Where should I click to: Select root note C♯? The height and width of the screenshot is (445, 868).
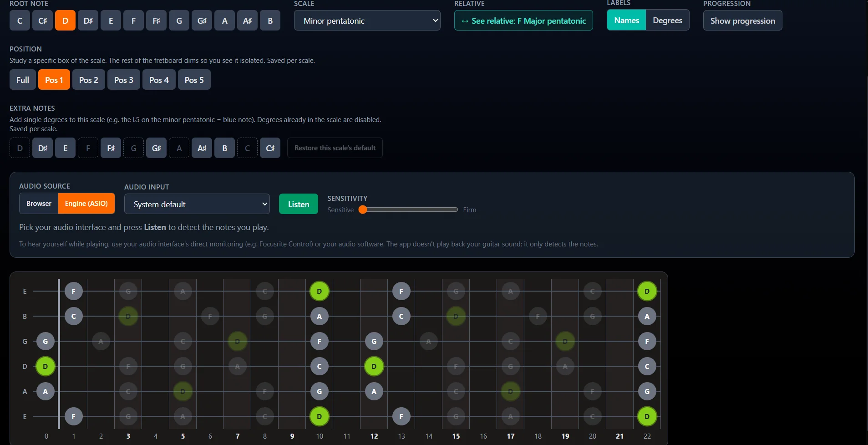42,20
